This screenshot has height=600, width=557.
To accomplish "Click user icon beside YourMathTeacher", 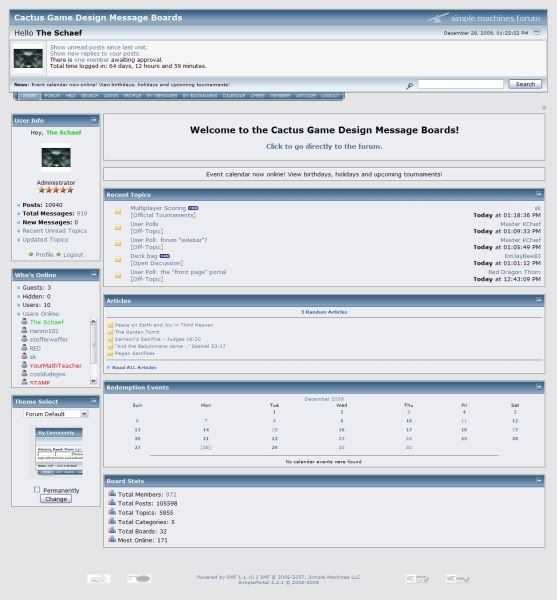I will coord(24,365).
